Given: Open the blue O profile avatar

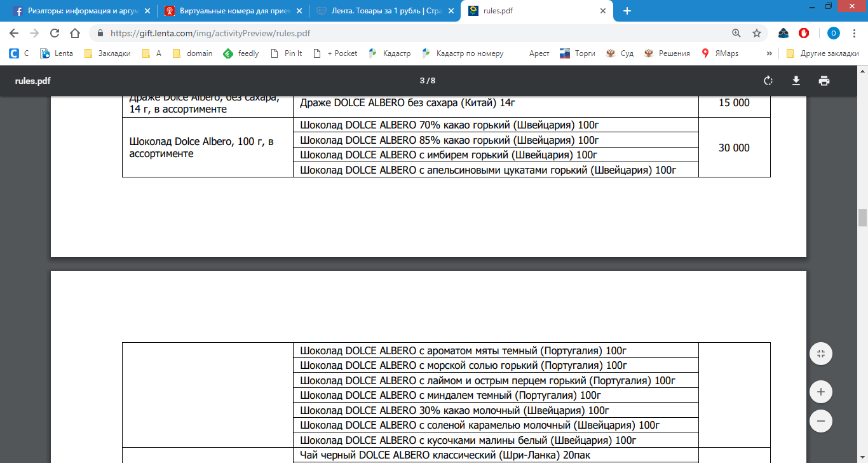Looking at the screenshot, I should [x=834, y=33].
